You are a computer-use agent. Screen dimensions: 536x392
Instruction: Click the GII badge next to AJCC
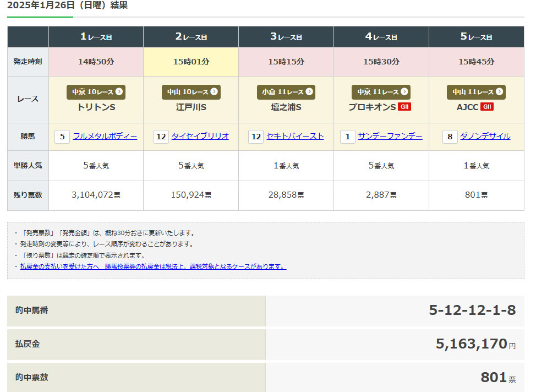click(x=486, y=107)
